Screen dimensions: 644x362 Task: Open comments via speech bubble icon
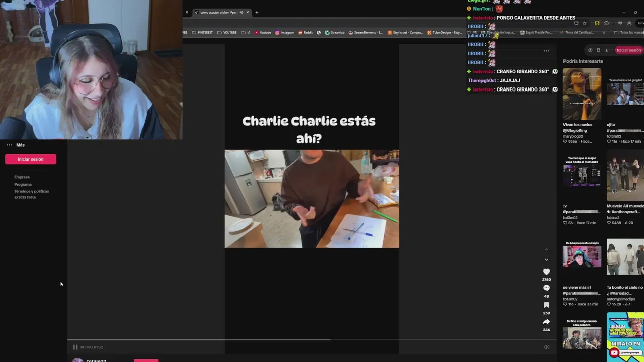546,288
